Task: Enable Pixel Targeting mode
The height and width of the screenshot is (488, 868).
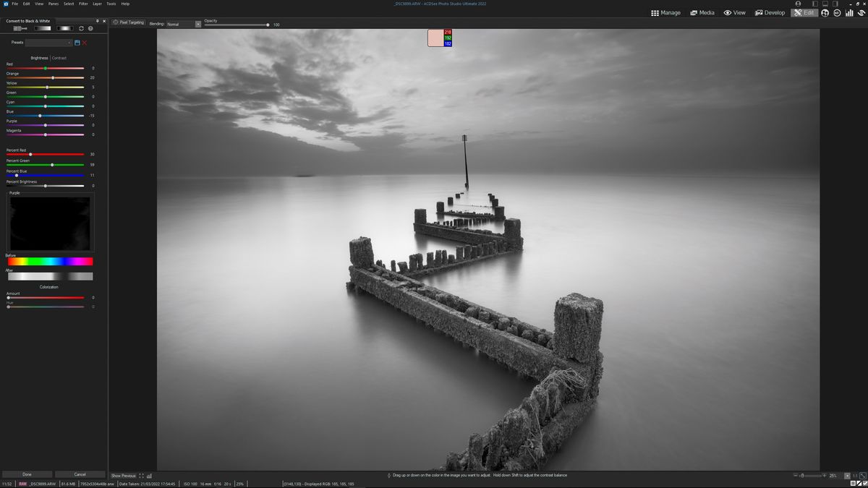Action: click(x=129, y=22)
